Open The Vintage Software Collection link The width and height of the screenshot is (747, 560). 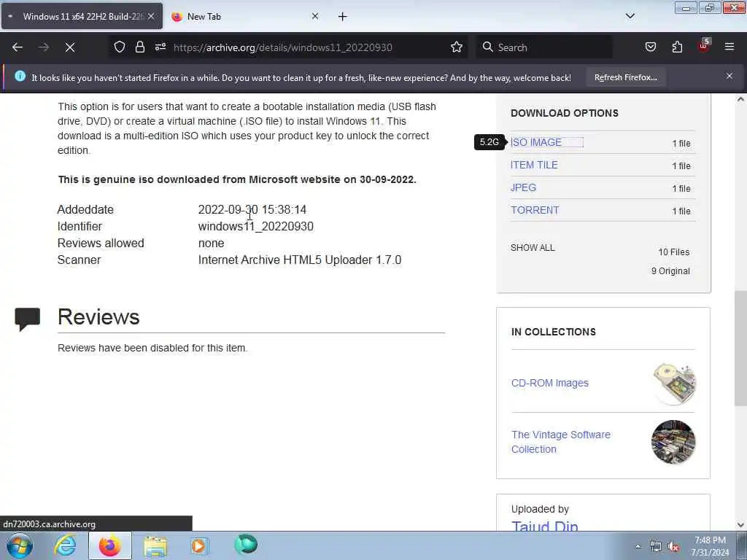point(561,442)
